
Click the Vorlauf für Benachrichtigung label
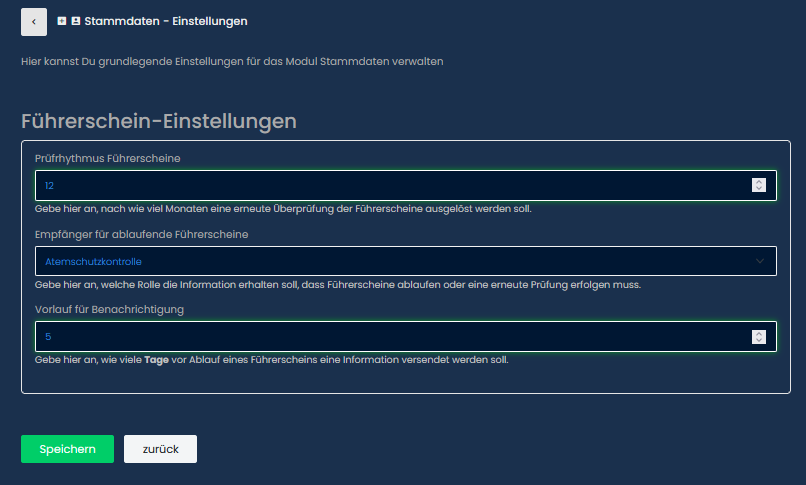point(109,310)
